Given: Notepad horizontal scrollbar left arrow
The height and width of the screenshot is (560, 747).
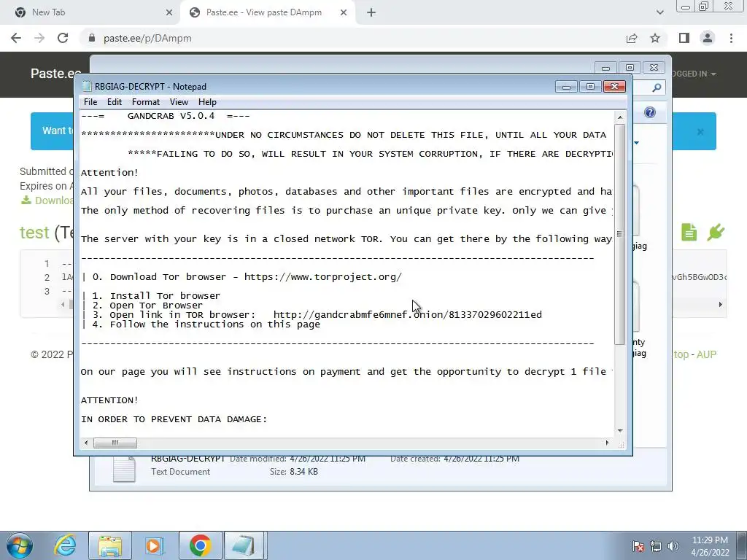Looking at the screenshot, I should [86, 443].
